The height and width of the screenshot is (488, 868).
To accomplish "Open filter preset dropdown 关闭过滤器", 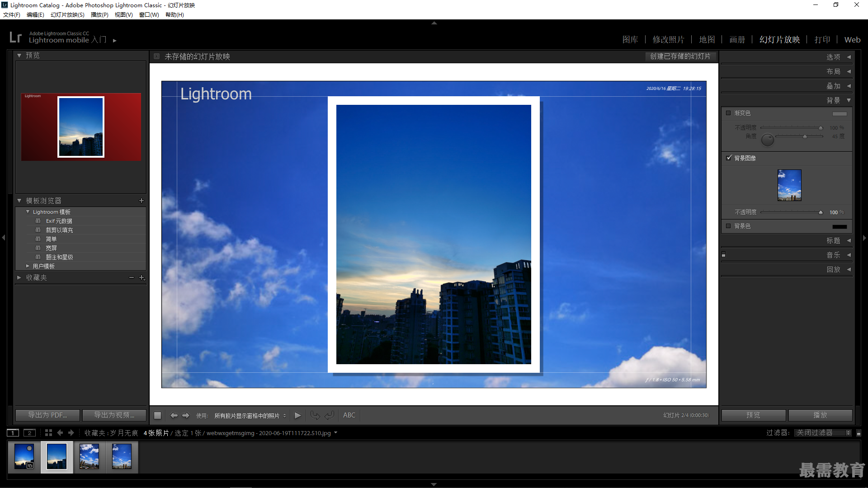I will pyautogui.click(x=823, y=433).
